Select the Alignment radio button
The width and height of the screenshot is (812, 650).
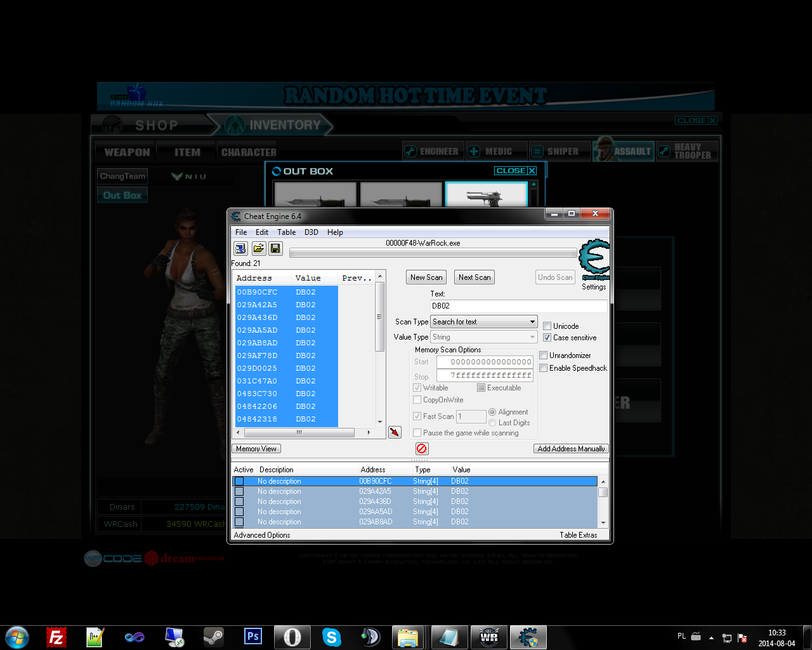click(x=492, y=412)
